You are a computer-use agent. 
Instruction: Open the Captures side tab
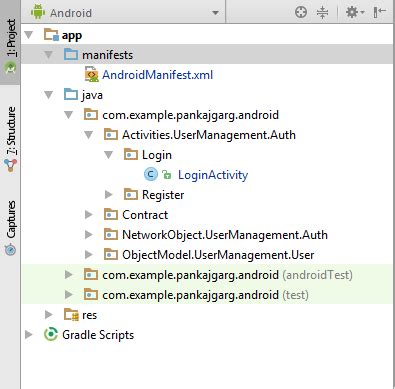[10, 228]
